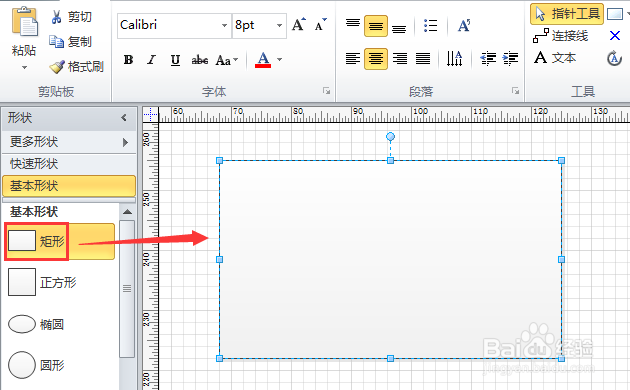Select the Square (正方形) shape
The width and height of the screenshot is (630, 390).
point(42,282)
